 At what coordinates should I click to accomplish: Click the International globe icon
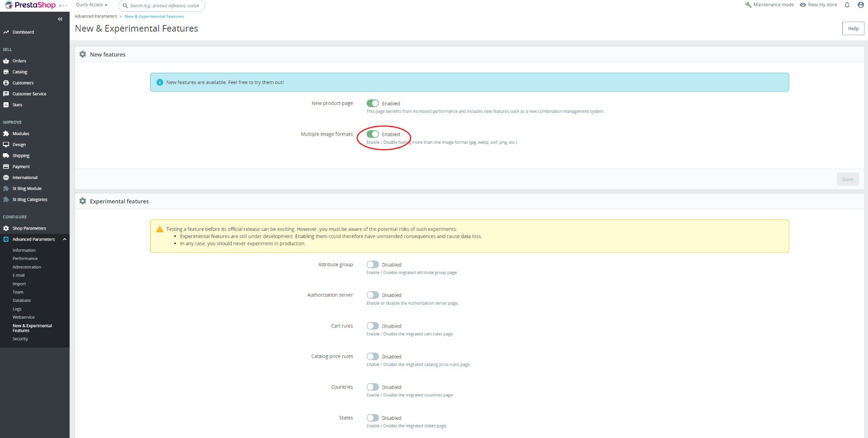[x=6, y=178]
